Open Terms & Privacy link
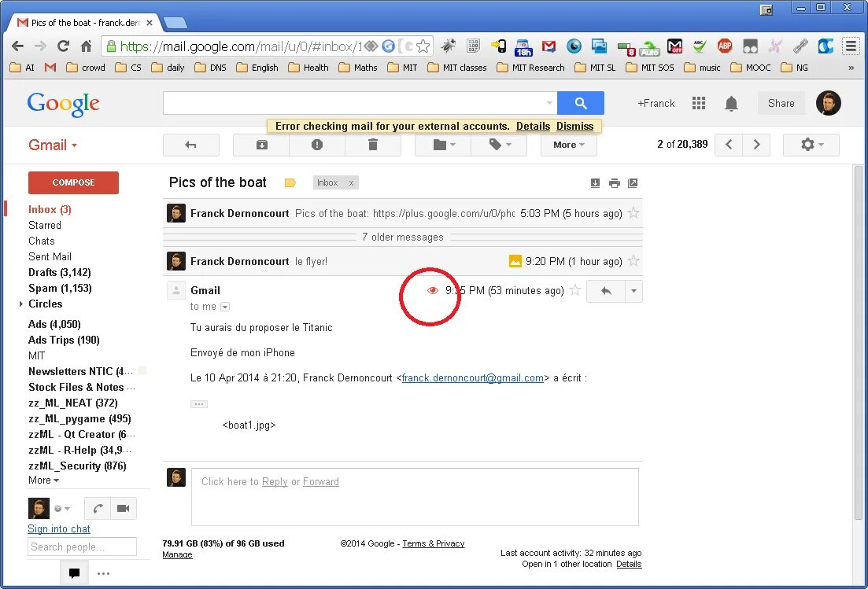 click(x=434, y=543)
